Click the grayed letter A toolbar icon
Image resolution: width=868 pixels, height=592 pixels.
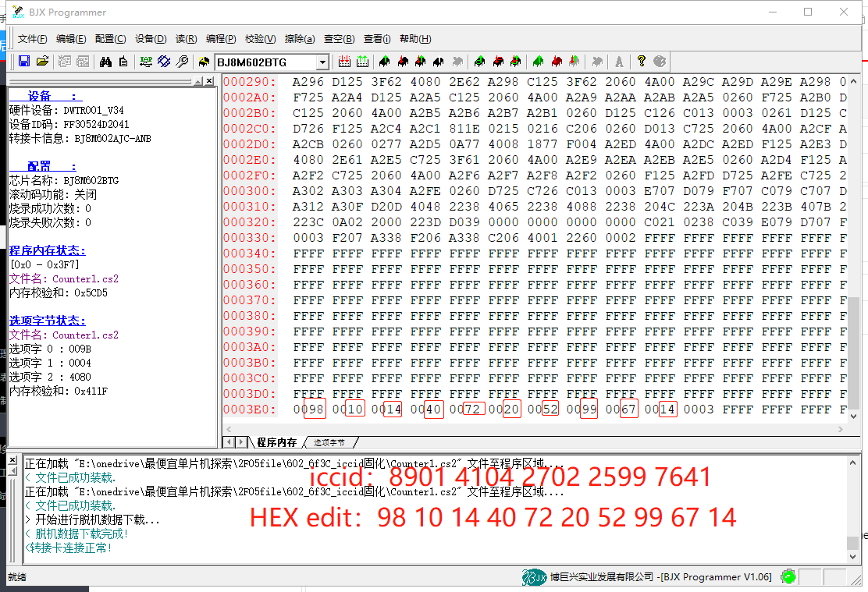pyautogui.click(x=619, y=62)
